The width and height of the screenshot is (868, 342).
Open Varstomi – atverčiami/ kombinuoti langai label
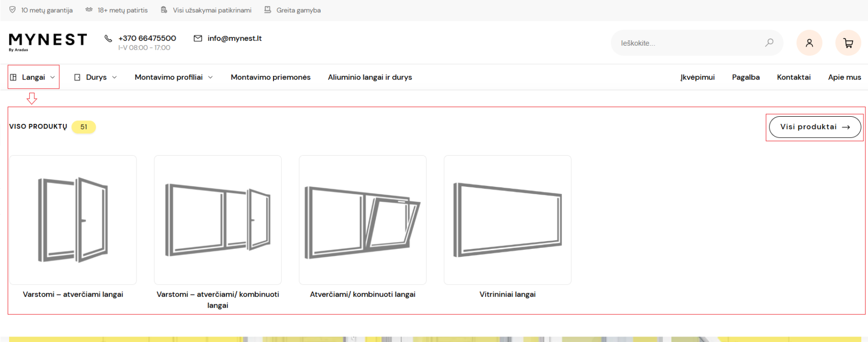[217, 300]
